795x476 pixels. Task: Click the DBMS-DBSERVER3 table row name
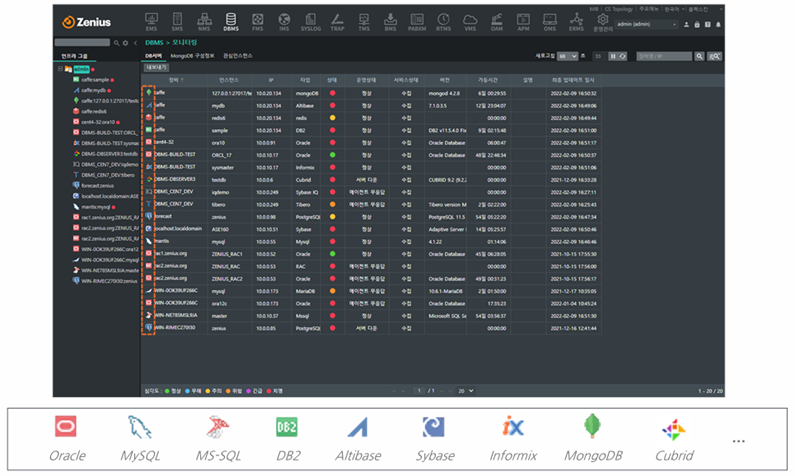pos(175,179)
